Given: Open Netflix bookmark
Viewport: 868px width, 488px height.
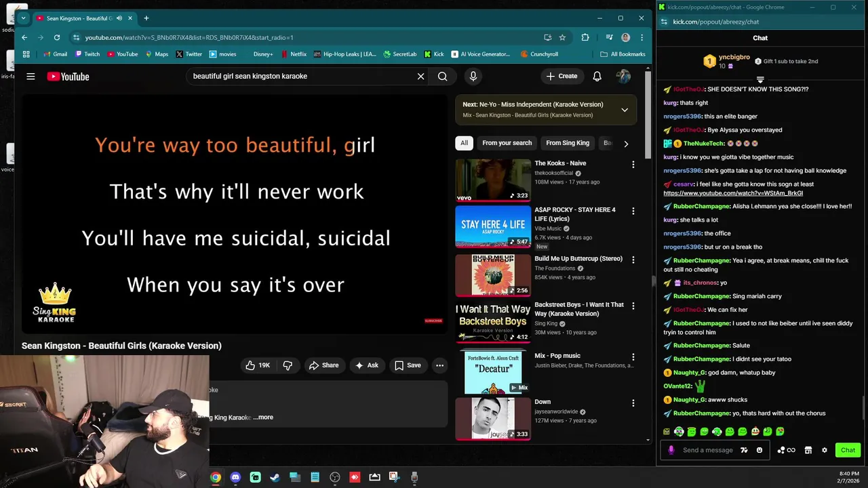Looking at the screenshot, I should tap(294, 54).
